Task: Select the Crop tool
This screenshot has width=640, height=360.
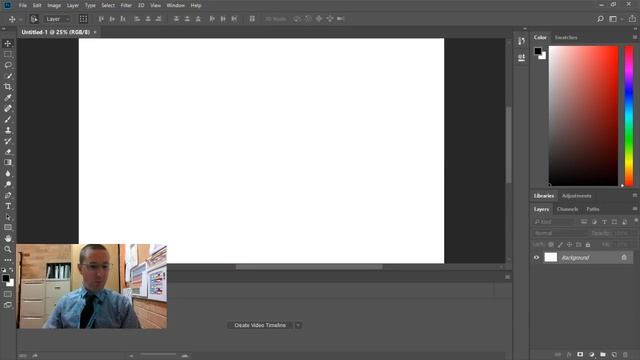Action: coord(8,87)
